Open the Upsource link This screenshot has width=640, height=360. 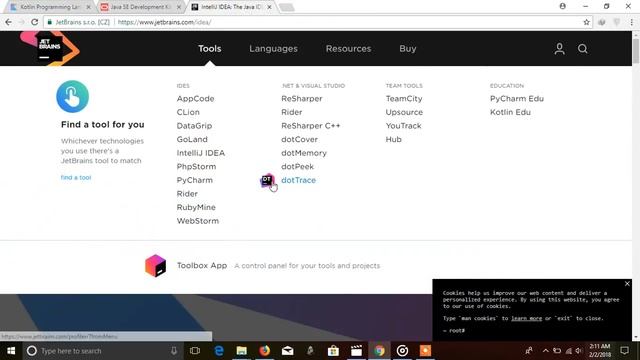tap(404, 112)
